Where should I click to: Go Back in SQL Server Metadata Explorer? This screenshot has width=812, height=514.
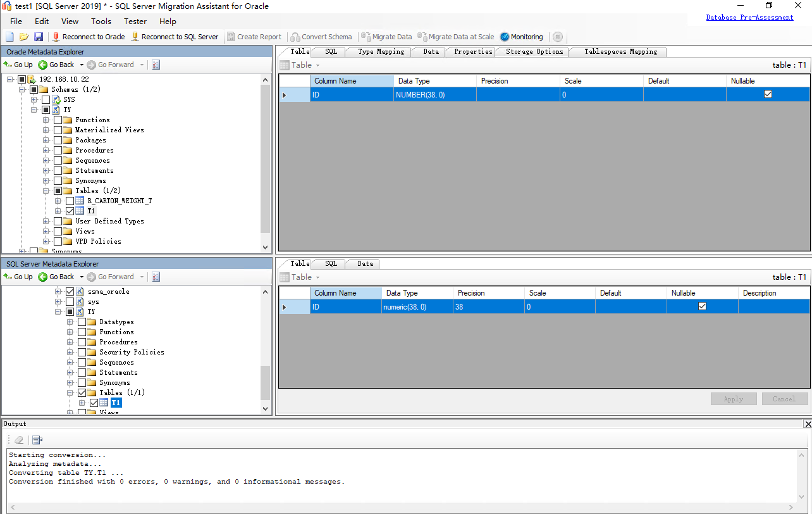56,277
